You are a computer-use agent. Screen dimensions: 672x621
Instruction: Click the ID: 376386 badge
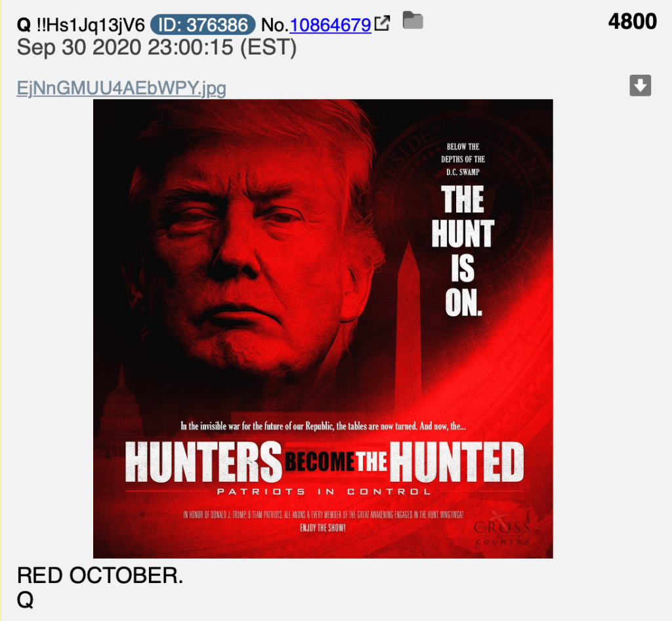[203, 25]
